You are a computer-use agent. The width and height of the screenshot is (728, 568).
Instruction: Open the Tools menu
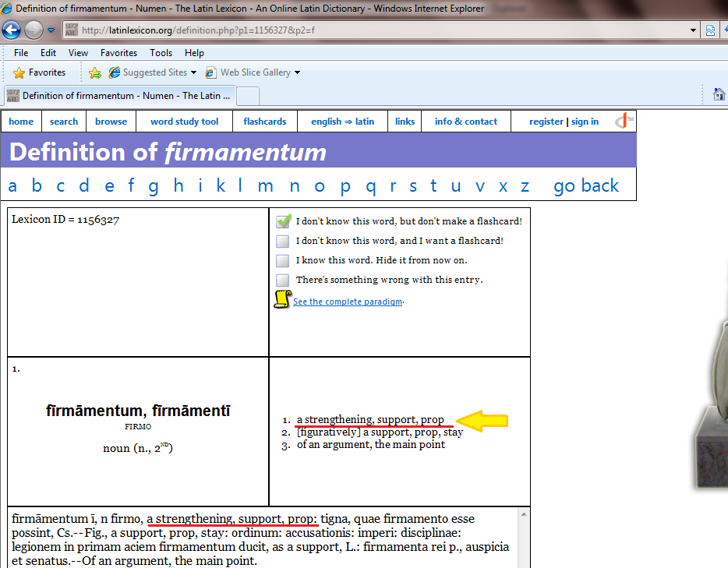click(161, 53)
